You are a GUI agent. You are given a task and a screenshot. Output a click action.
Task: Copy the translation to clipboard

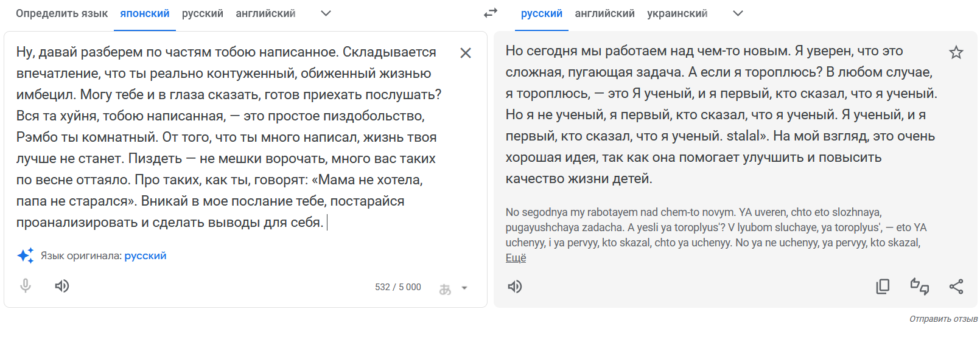pos(883,287)
